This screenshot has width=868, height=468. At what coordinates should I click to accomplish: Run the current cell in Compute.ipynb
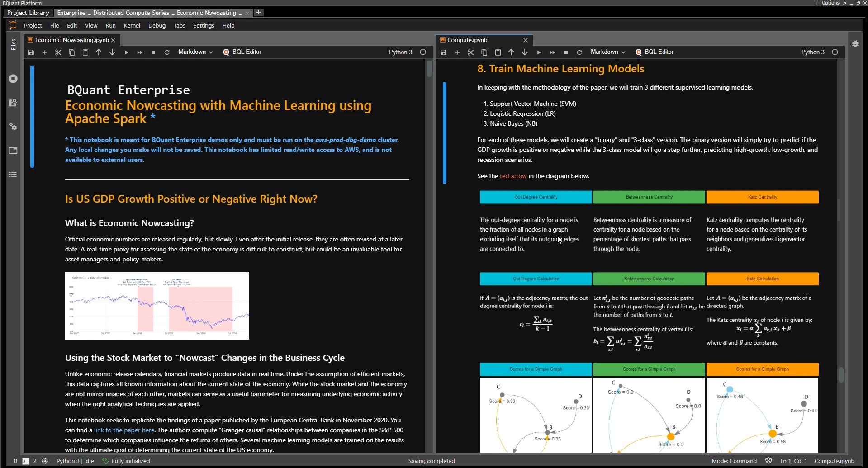(x=538, y=52)
